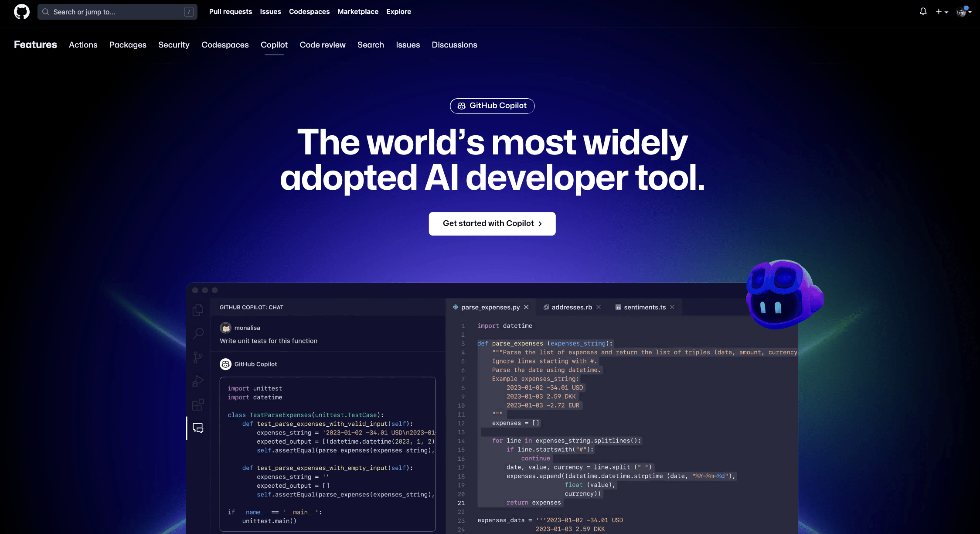The width and height of the screenshot is (980, 534).
Task: Open the GitHub home logo
Action: tap(22, 12)
